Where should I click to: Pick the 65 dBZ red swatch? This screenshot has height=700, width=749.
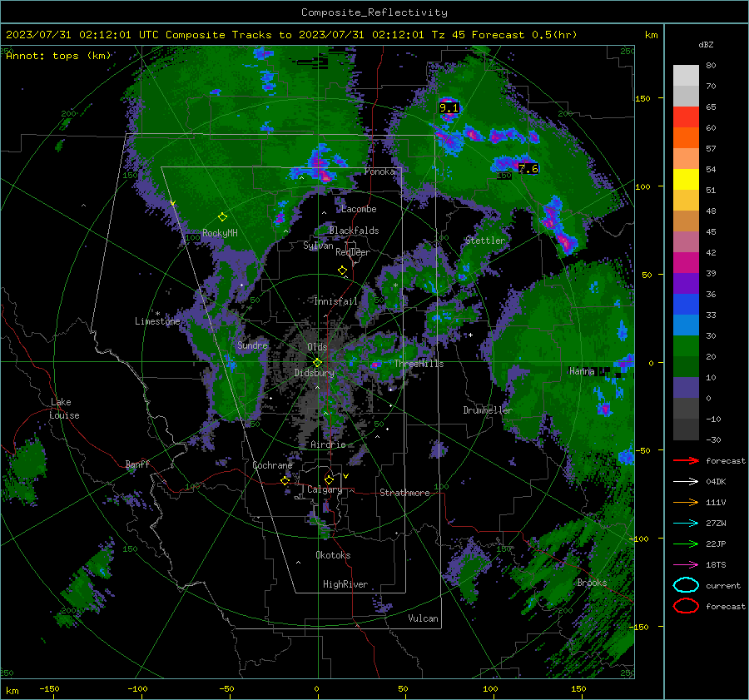tap(686, 117)
